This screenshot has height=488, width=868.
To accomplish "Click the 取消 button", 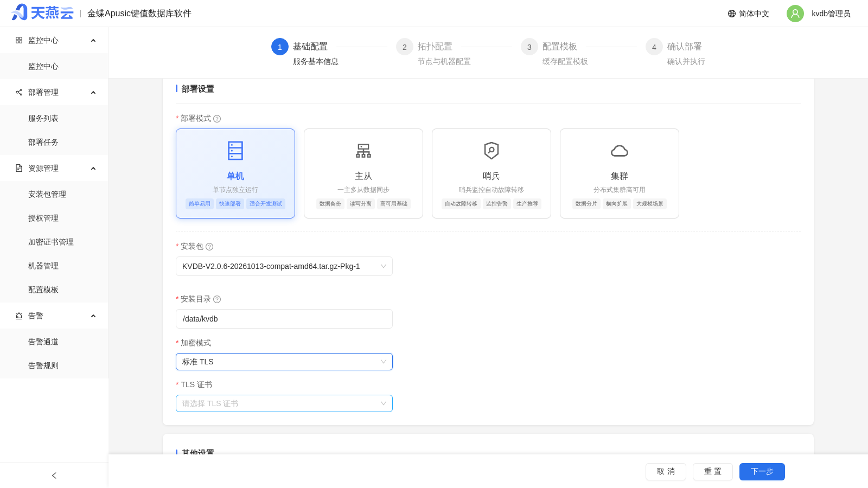I will pyautogui.click(x=666, y=472).
